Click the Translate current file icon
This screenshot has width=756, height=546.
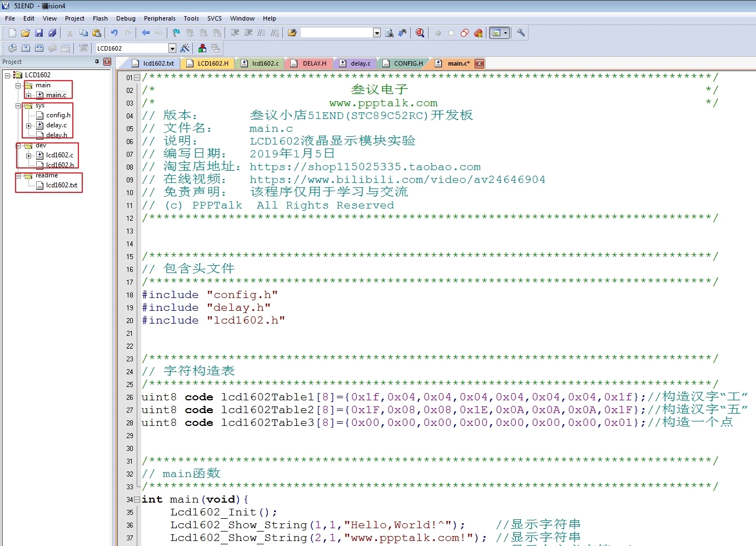click(12, 48)
